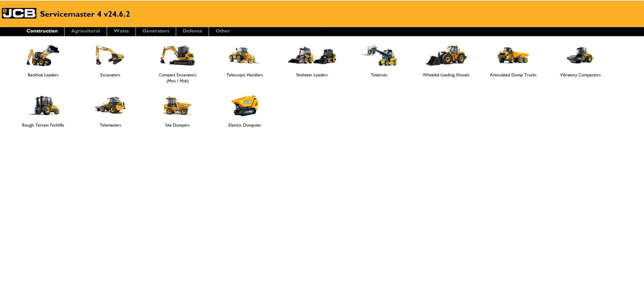The height and width of the screenshot is (304, 644).
Task: Open the Other tab
Action: 222,31
